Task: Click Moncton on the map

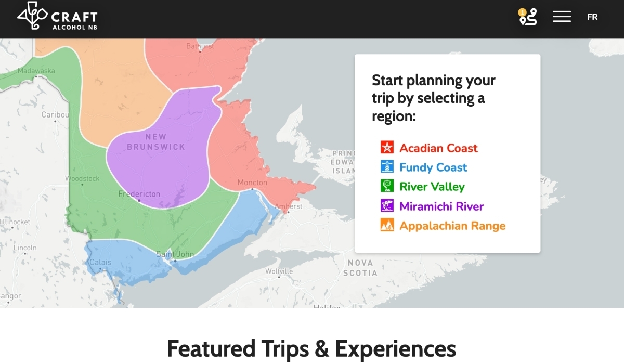Action: pos(252,183)
